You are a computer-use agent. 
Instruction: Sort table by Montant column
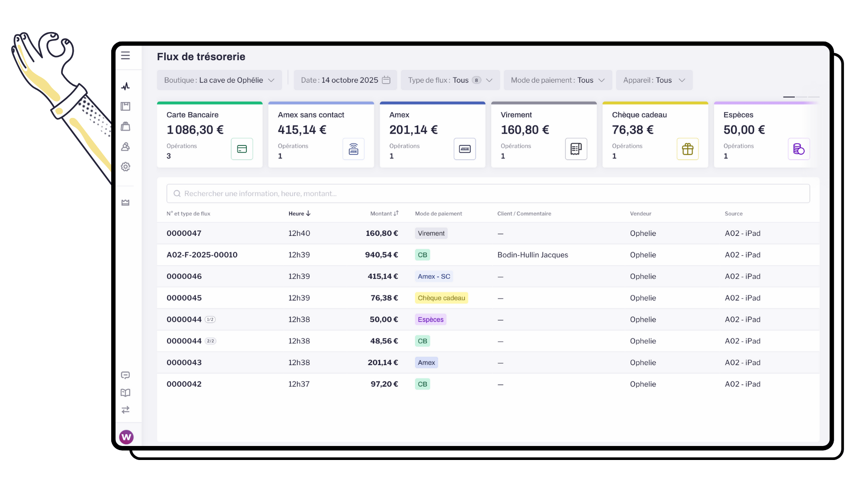384,214
